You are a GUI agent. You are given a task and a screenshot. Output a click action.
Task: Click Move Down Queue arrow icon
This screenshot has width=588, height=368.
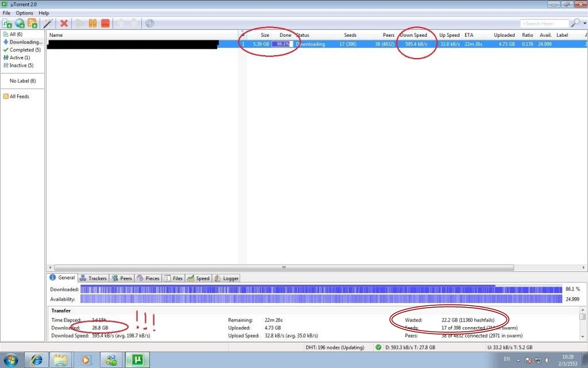134,23
